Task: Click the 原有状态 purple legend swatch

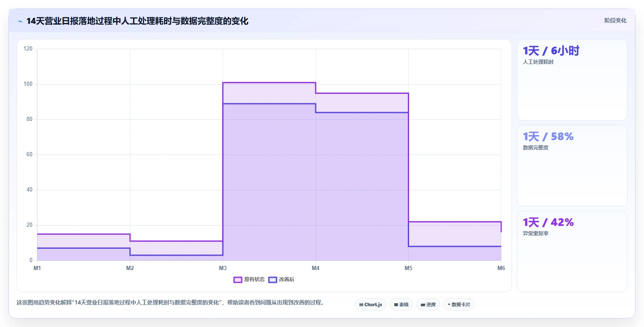Action: click(x=238, y=279)
